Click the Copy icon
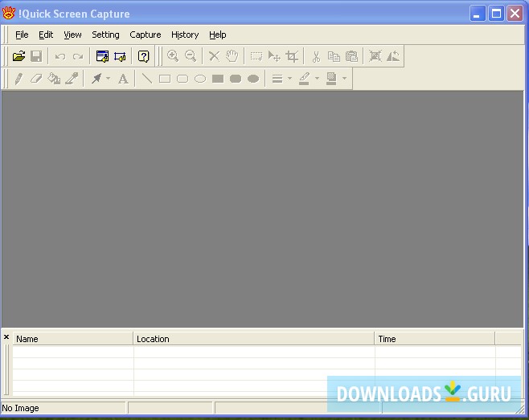 [x=334, y=56]
